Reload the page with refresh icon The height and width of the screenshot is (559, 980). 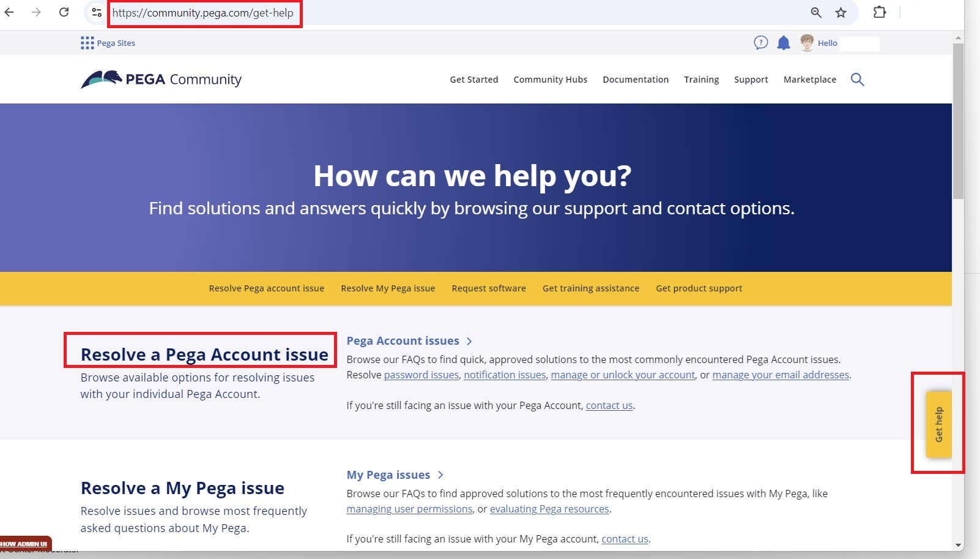coord(64,12)
